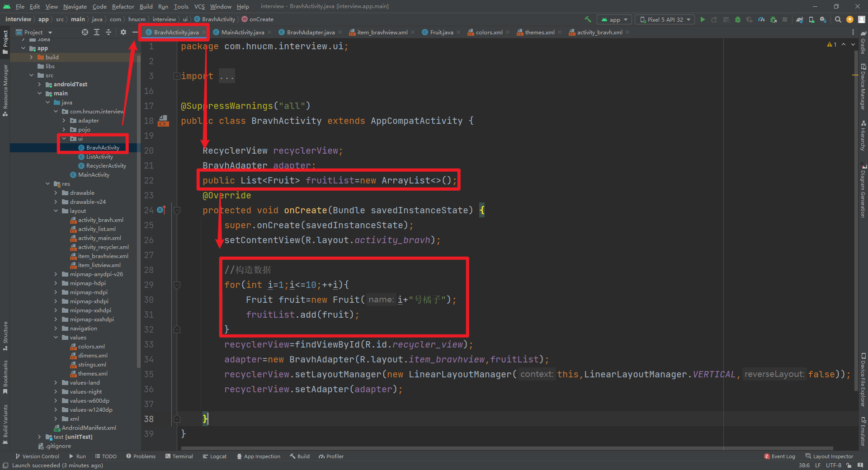Toggle Bookmarks tool window

click(5, 377)
